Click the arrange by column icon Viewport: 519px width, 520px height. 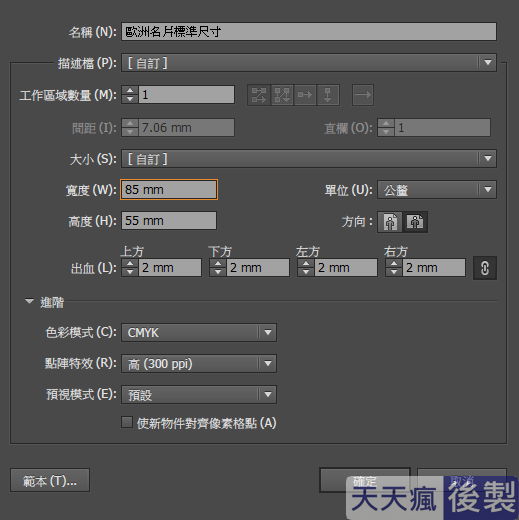pyautogui.click(x=328, y=95)
